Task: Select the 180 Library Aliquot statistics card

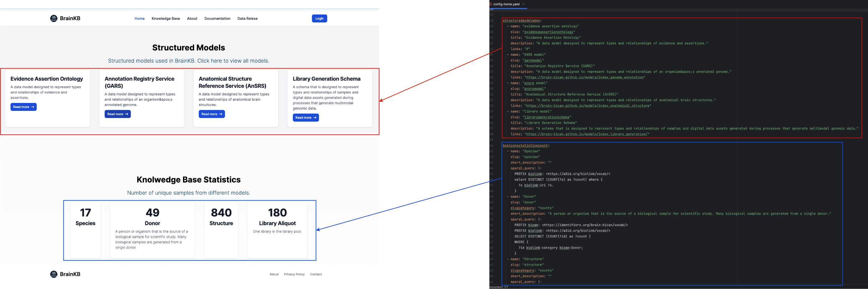Action: (277, 230)
